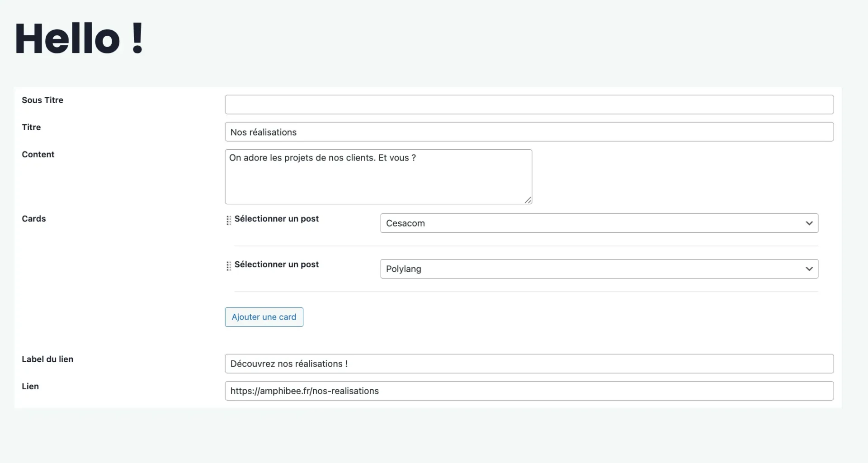The height and width of the screenshot is (463, 868).
Task: Click the "Cards" section label
Action: coord(34,218)
